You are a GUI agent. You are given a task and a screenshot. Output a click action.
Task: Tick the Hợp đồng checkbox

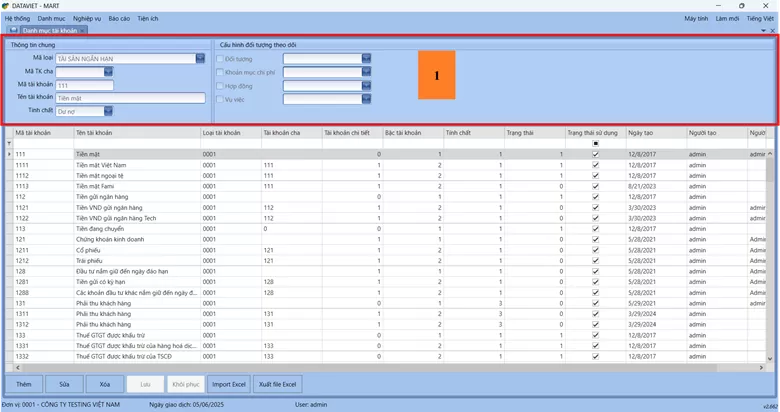tap(220, 86)
